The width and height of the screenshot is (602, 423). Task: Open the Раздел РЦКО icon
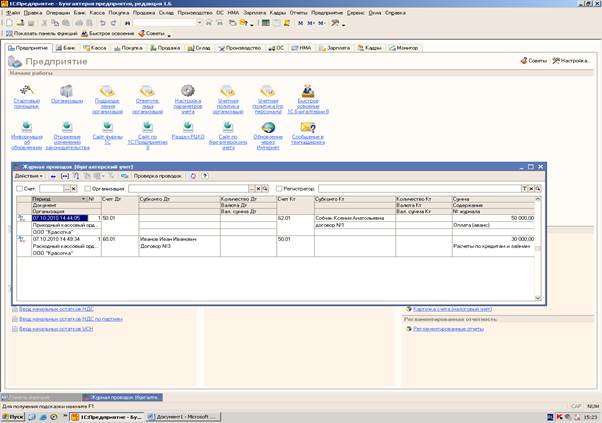pyautogui.click(x=188, y=127)
